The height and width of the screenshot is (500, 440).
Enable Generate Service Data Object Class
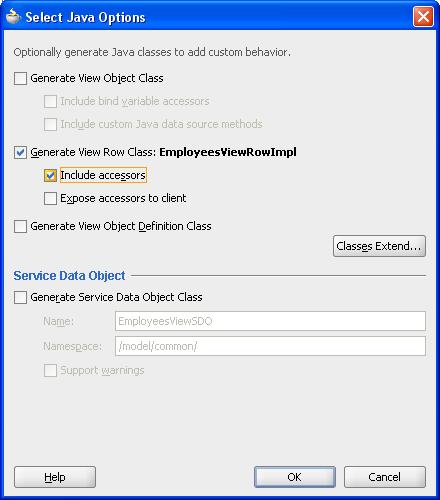20,297
